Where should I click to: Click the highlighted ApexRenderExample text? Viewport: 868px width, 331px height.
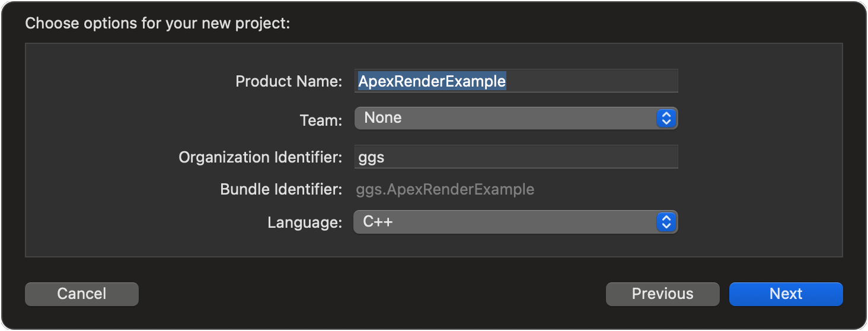[432, 81]
